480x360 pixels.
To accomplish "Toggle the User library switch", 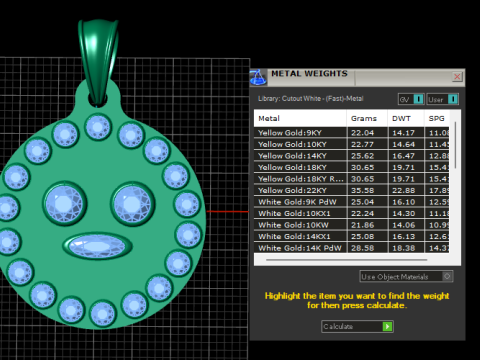I will pos(443,99).
